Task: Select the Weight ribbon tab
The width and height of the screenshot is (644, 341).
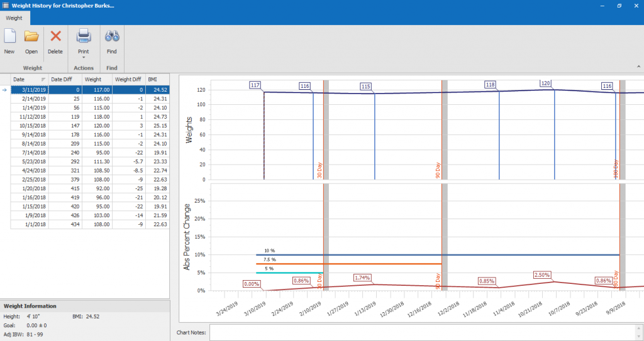Action: point(14,18)
